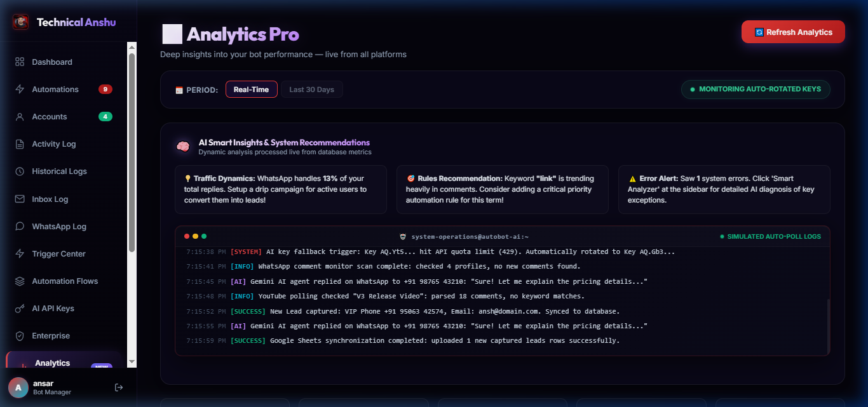Click the AI API Keys key icon
The image size is (868, 407).
click(x=20, y=309)
